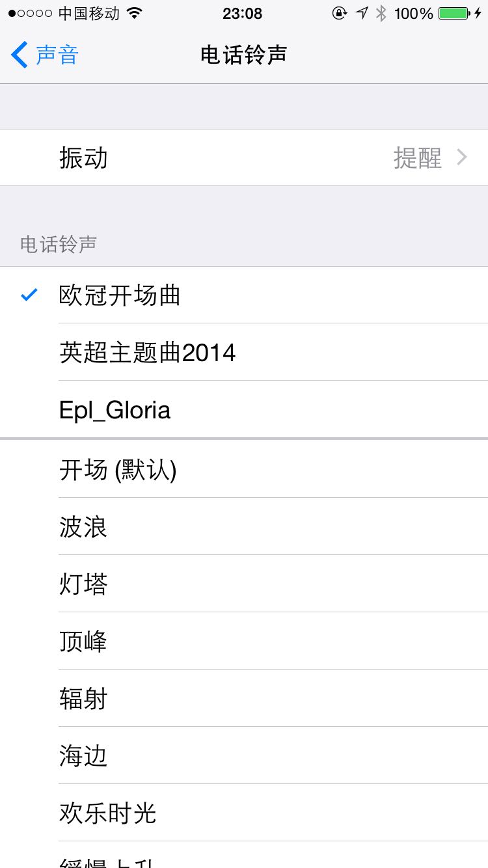Choose the 欢乐时光 ringtone
This screenshot has width=488, height=868.
point(108,813)
